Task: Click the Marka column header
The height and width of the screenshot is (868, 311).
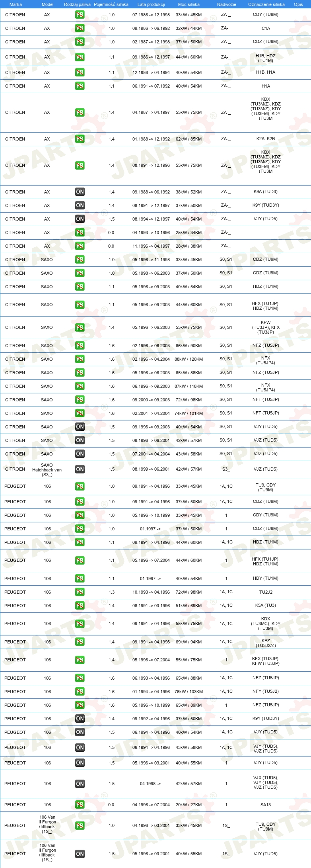Action: [x=16, y=4]
